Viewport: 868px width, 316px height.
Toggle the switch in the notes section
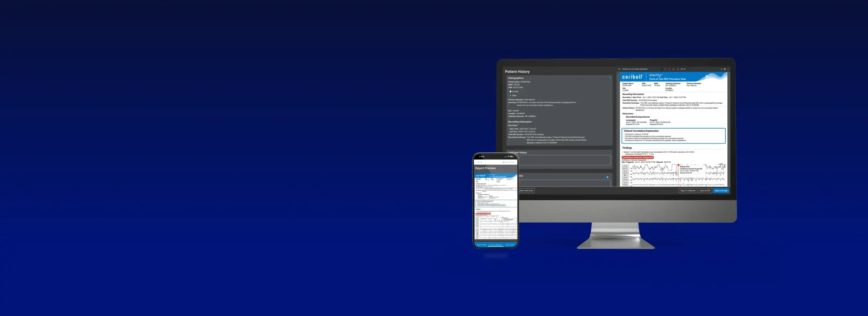[607, 177]
